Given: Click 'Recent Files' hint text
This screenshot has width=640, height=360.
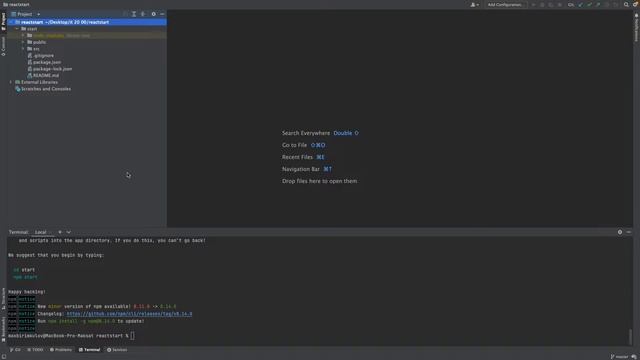Looking at the screenshot, I should point(297,157).
